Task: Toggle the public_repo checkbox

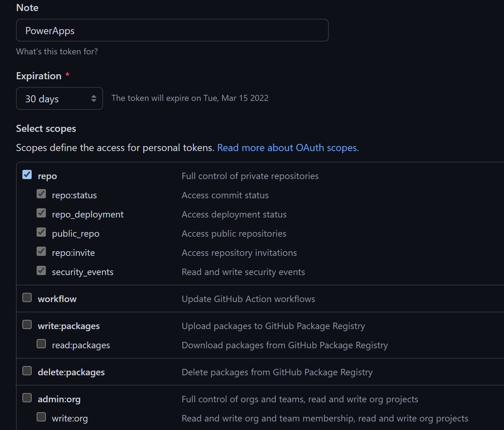Action: (x=41, y=232)
